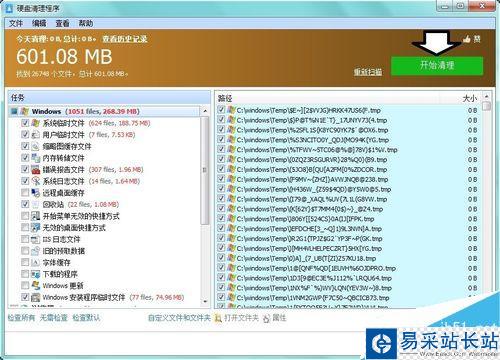Click the 系统临时文件 item icon
The width and height of the screenshot is (500, 360).
coord(36,123)
